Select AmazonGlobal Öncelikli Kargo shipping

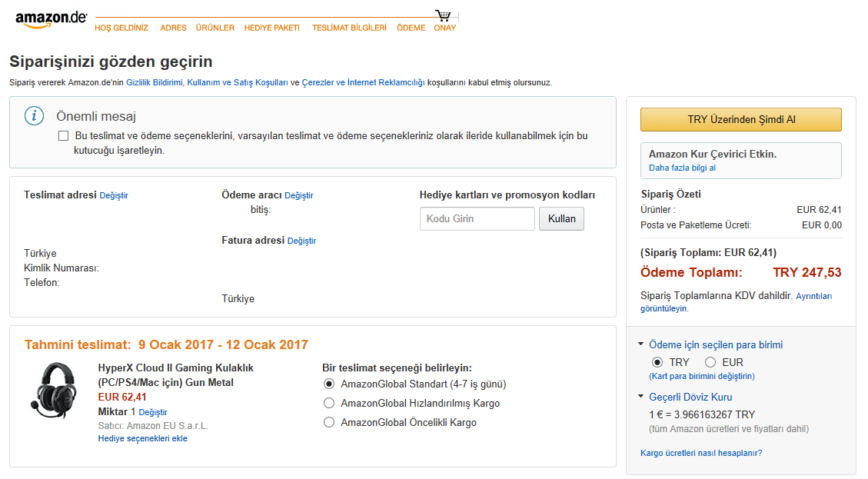coord(329,422)
